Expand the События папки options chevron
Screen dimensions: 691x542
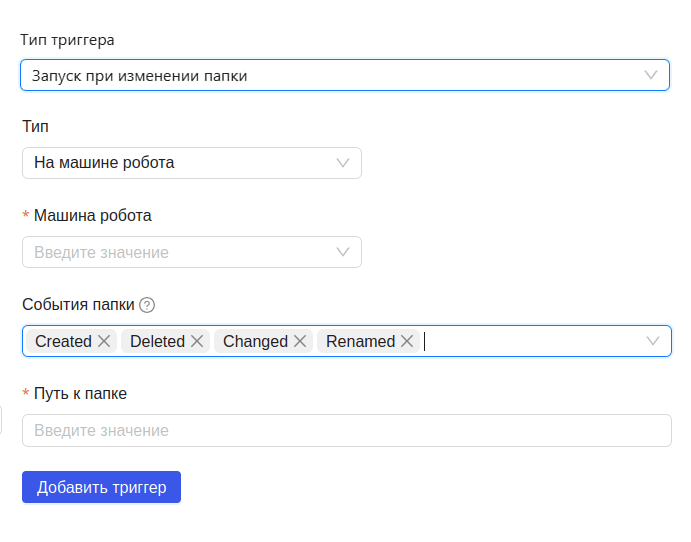(653, 341)
